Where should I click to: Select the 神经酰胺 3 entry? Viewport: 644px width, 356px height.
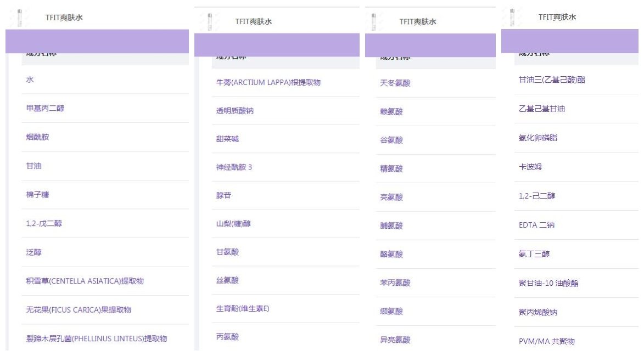pos(234,167)
